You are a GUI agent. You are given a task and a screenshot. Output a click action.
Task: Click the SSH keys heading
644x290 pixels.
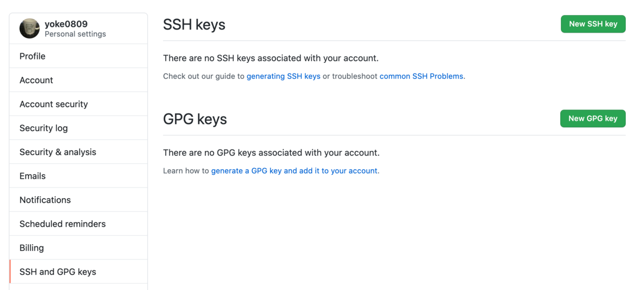tap(194, 25)
